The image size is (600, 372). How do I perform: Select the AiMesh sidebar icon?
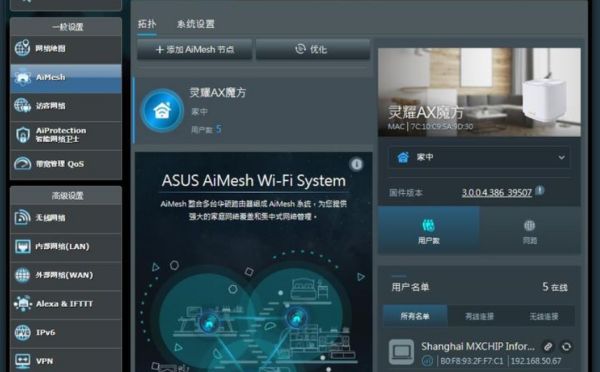pyautogui.click(x=22, y=77)
